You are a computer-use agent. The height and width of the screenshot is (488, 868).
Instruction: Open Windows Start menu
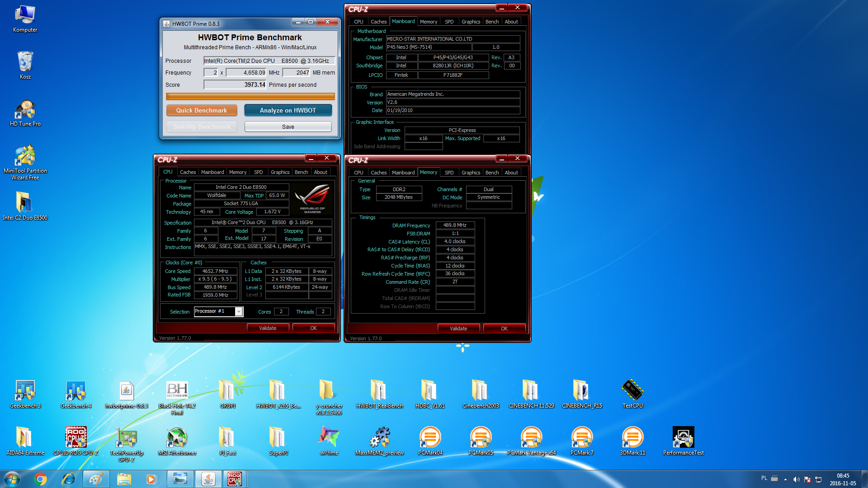tap(12, 479)
